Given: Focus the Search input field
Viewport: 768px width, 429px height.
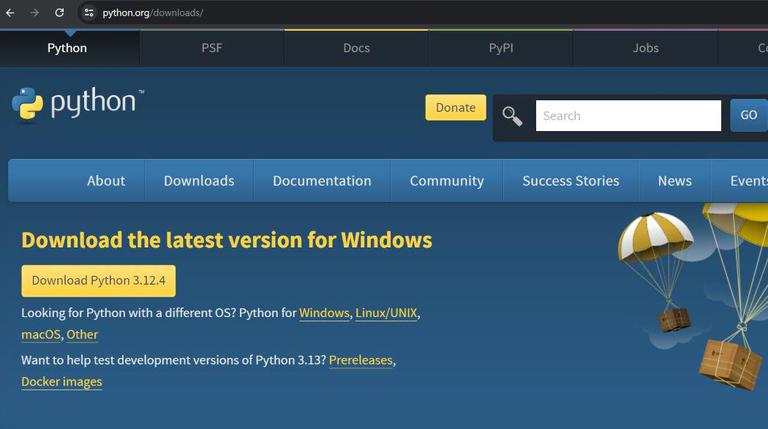Looking at the screenshot, I should click(x=628, y=116).
